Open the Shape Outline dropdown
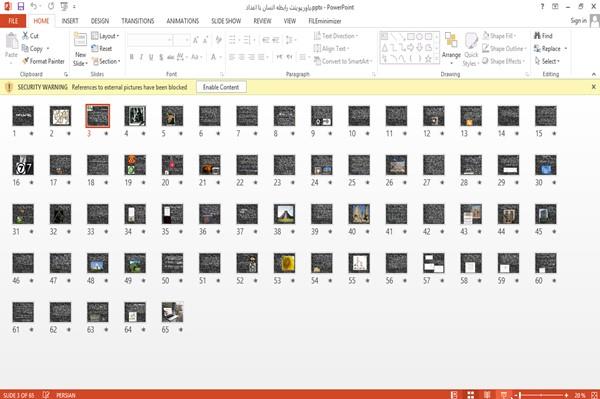 [x=504, y=49]
